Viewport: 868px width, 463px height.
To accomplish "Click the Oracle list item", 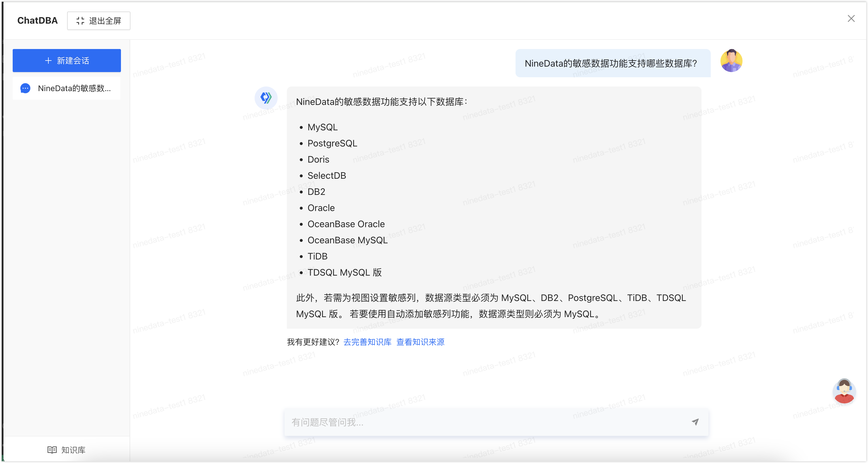I will click(x=321, y=208).
